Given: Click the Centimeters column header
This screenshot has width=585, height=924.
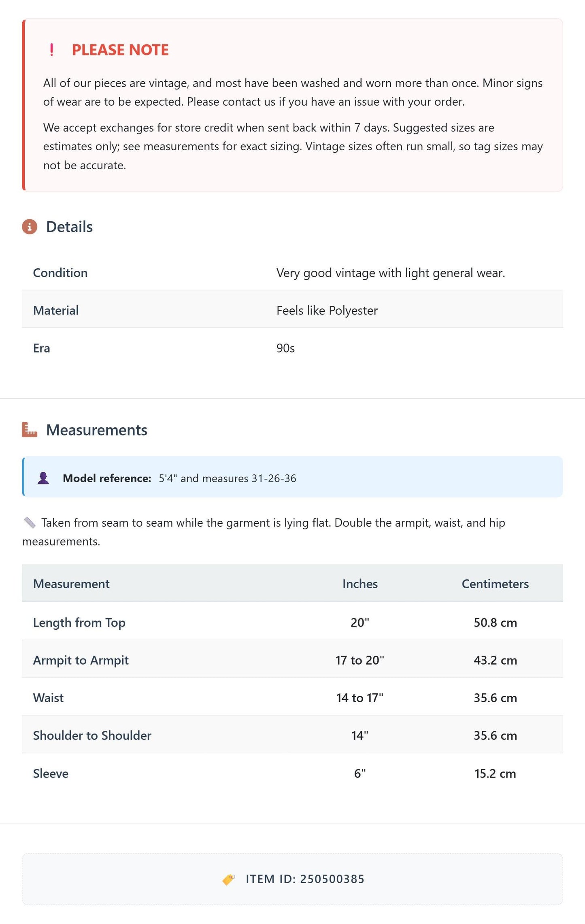Looking at the screenshot, I should [495, 584].
